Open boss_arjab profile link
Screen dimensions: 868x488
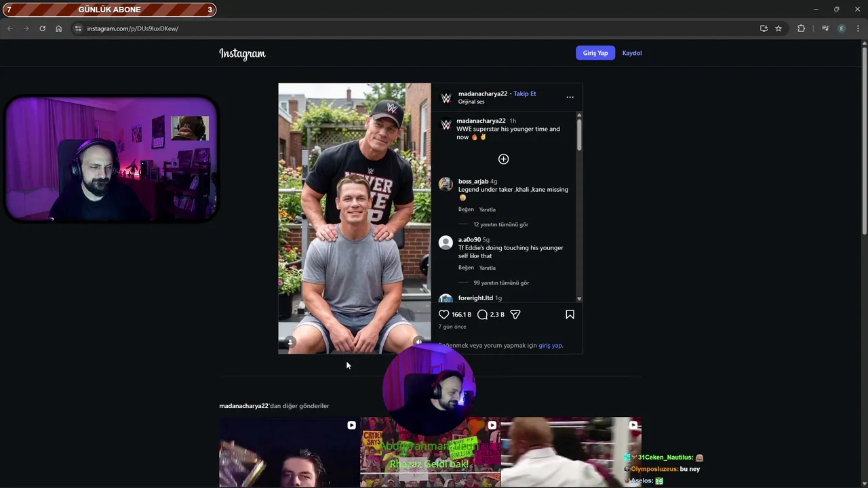click(473, 181)
